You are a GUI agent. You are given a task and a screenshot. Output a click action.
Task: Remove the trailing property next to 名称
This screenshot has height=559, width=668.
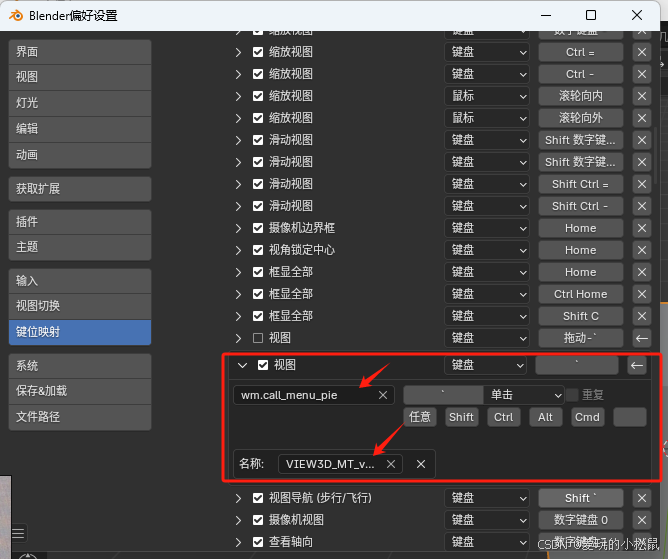point(421,464)
